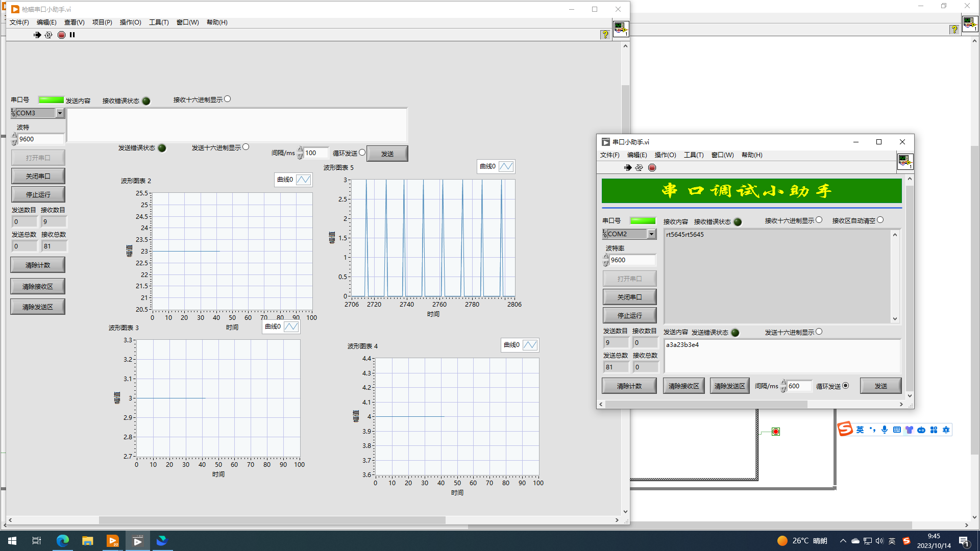This screenshot has height=551, width=980.
Task: Click Sogou input method logo
Action: pyautogui.click(x=845, y=429)
